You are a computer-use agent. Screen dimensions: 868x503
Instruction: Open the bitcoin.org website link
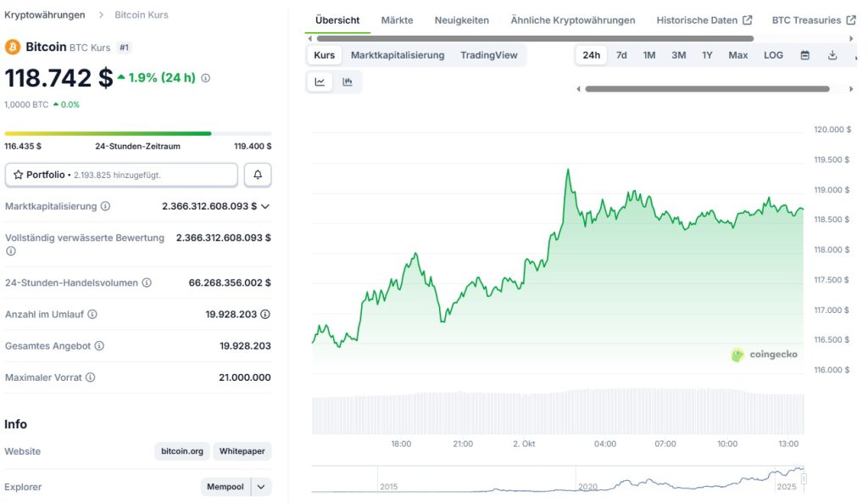182,451
